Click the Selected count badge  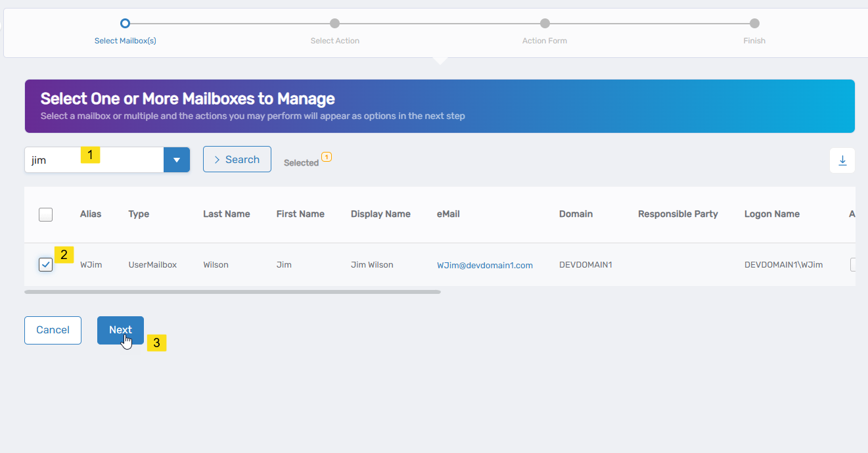(x=327, y=157)
